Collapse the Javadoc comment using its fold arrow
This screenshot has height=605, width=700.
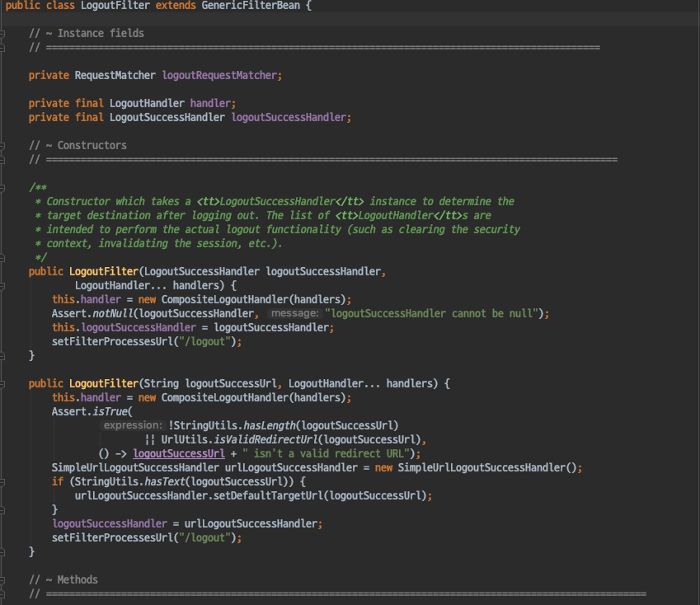click(4, 187)
